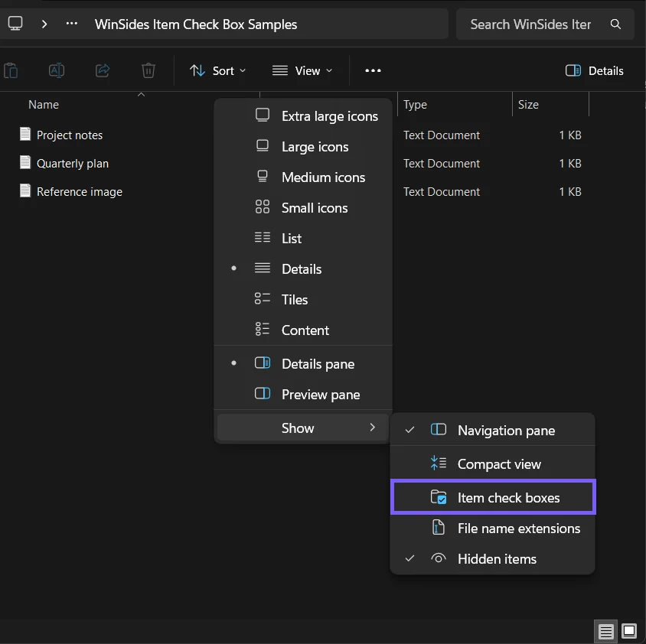Enable File name extensions option
Viewport: 646px width, 644px height.
pos(493,529)
